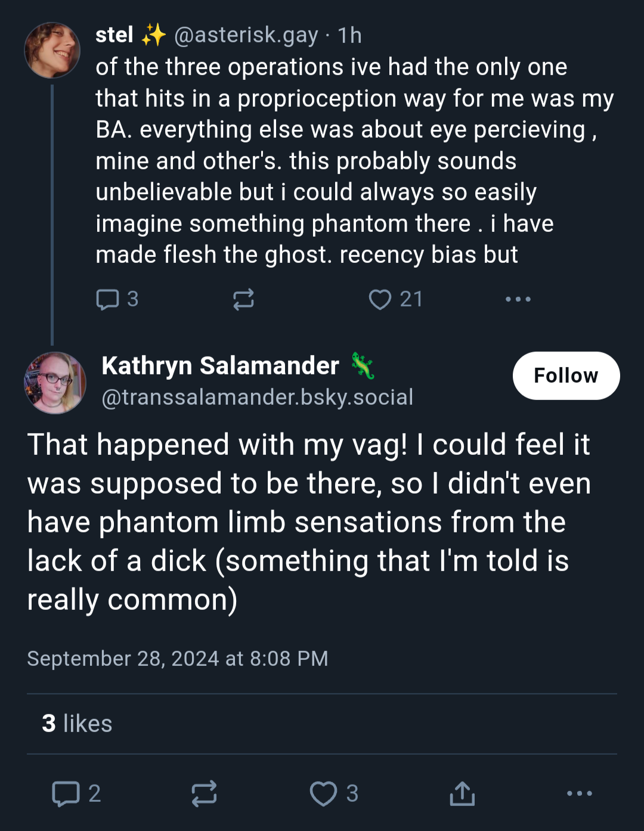Screen dimensions: 644x831
Task: Open @transsalamander.bsky.social handle
Action: pos(257,397)
